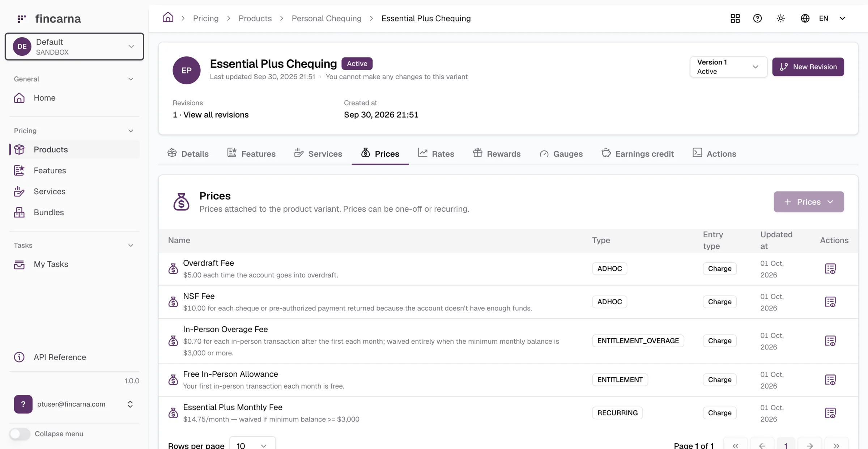Click the Name column header
Viewport: 868px width, 449px height.
click(x=179, y=240)
